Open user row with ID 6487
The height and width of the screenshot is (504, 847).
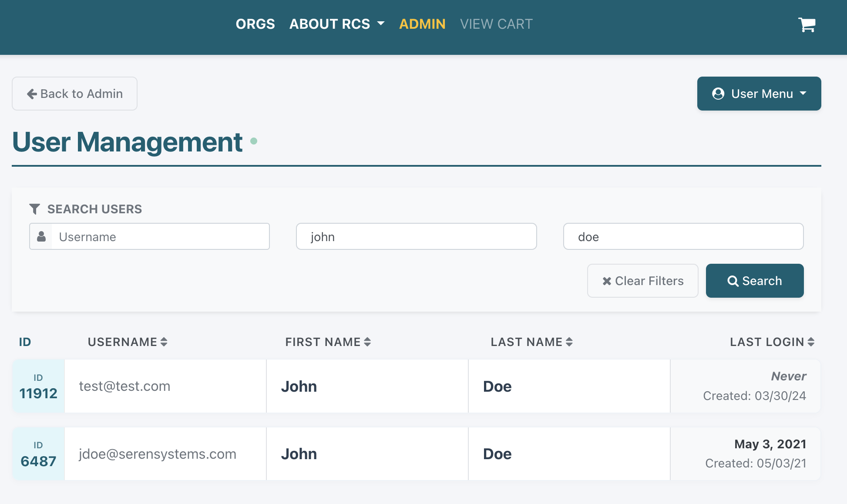(x=416, y=454)
